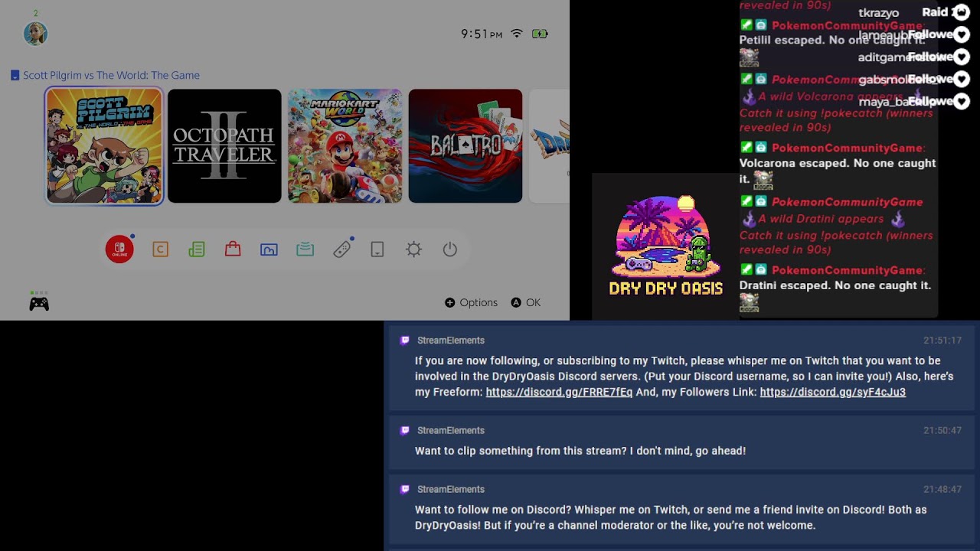Click the game card icon beside the title
The width and height of the screenshot is (980, 551).
[15, 76]
